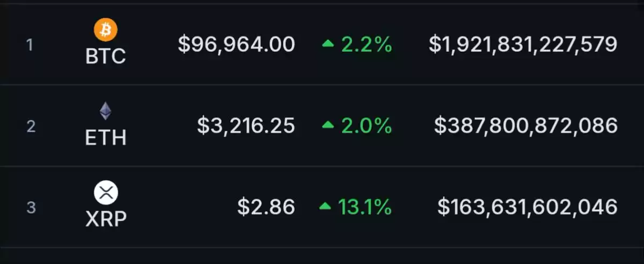Click the 2.0% change value
Screen dimensions: 644x264
pos(367,126)
